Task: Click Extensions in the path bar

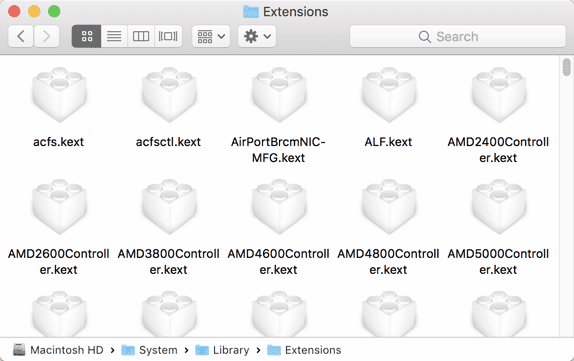Action: (x=304, y=350)
